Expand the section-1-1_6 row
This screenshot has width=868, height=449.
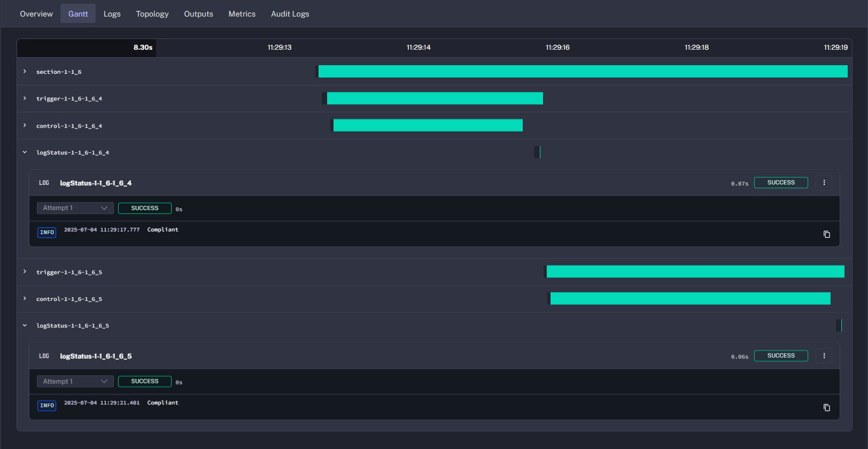pyautogui.click(x=25, y=72)
